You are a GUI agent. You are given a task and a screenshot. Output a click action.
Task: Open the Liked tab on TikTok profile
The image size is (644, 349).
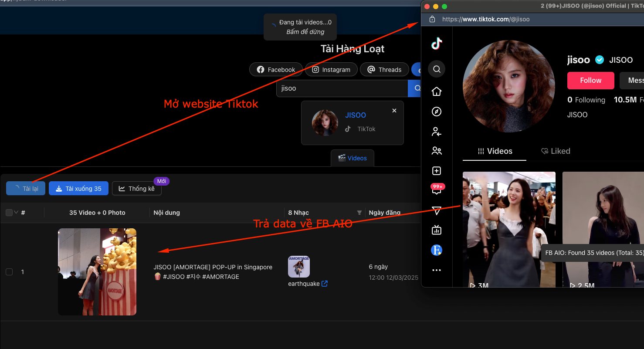[x=556, y=151]
